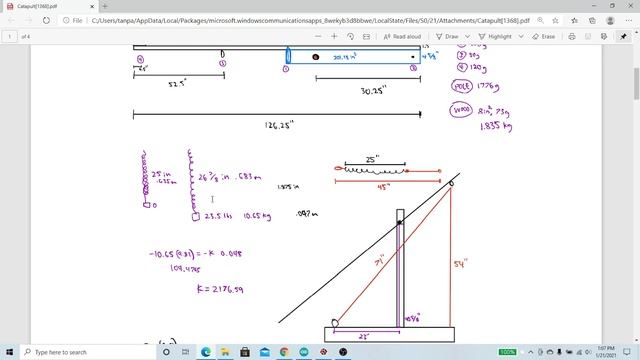
Task: Edit the page number field
Action: click(9, 36)
